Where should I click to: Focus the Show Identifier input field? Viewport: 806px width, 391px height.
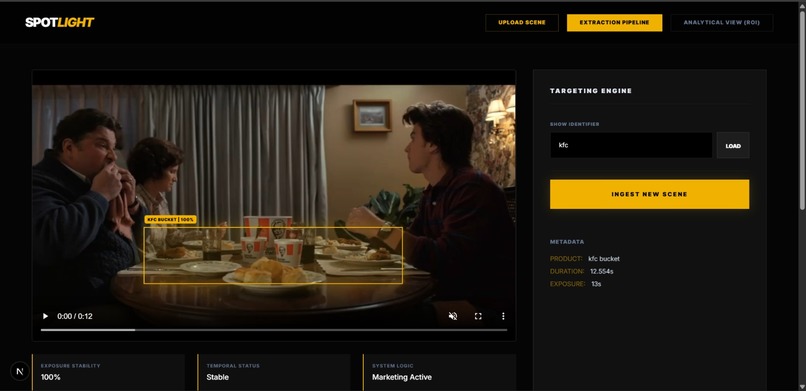[631, 145]
